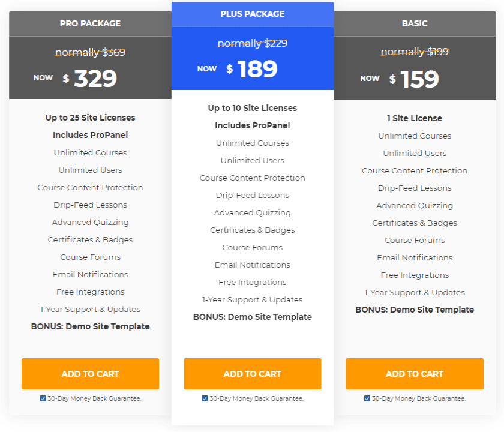Viewport: 504px width, 432px height.
Task: Add the Plus Package to cart
Action: coord(252,374)
